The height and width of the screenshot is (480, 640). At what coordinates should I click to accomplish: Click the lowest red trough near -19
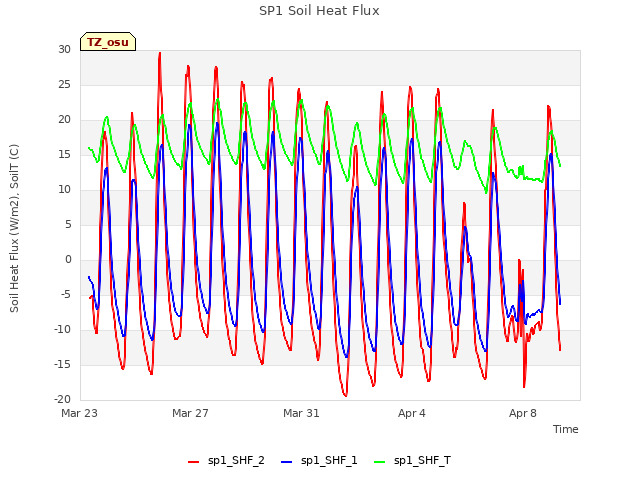tap(345, 395)
